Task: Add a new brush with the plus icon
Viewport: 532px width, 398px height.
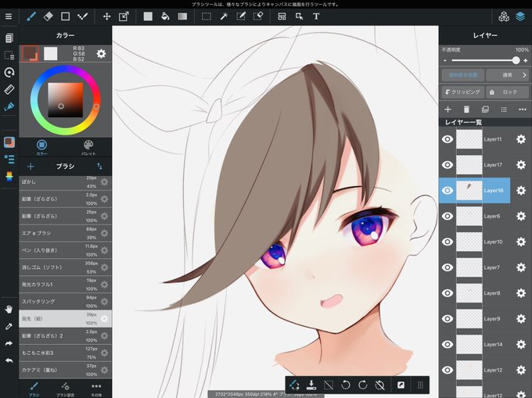Action: coord(31,167)
